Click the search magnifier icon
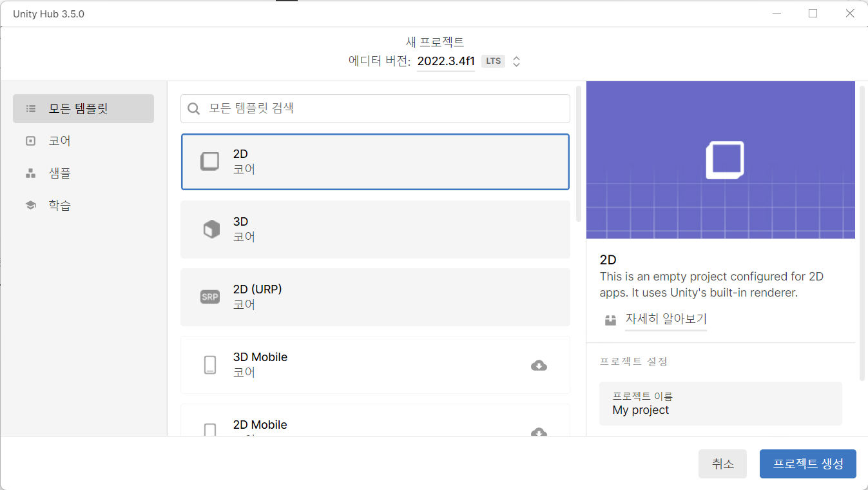Viewport: 868px width, 490px height. coord(193,108)
